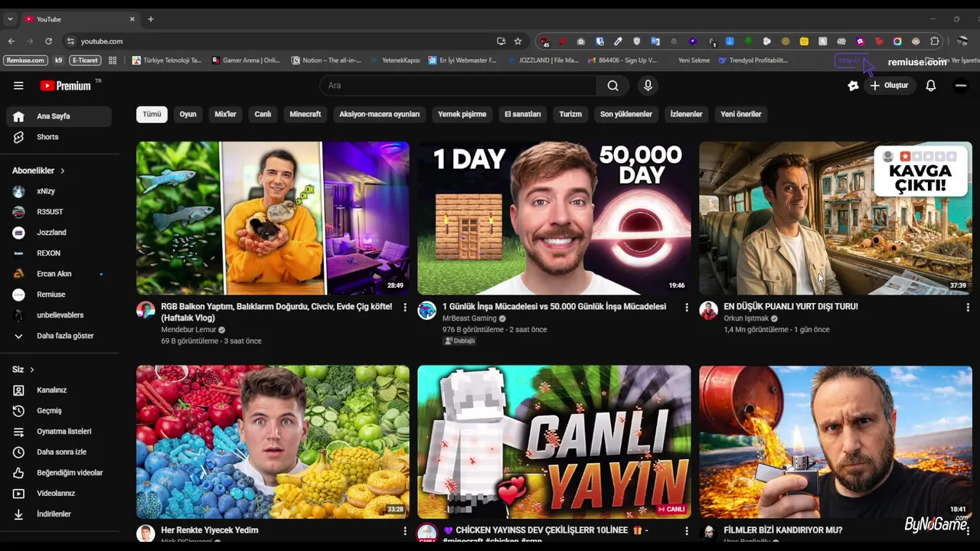Open the account avatar menu
Image resolution: width=980 pixels, height=551 pixels.
point(961,86)
